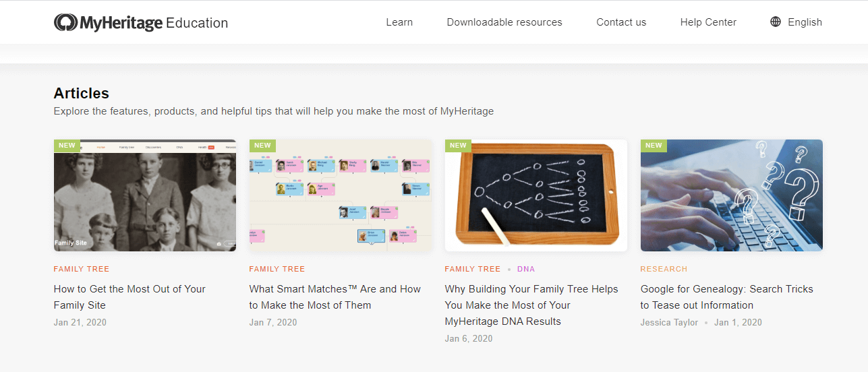Click author name Jessica Taylor
Viewport: 868px width, 372px height.
670,322
